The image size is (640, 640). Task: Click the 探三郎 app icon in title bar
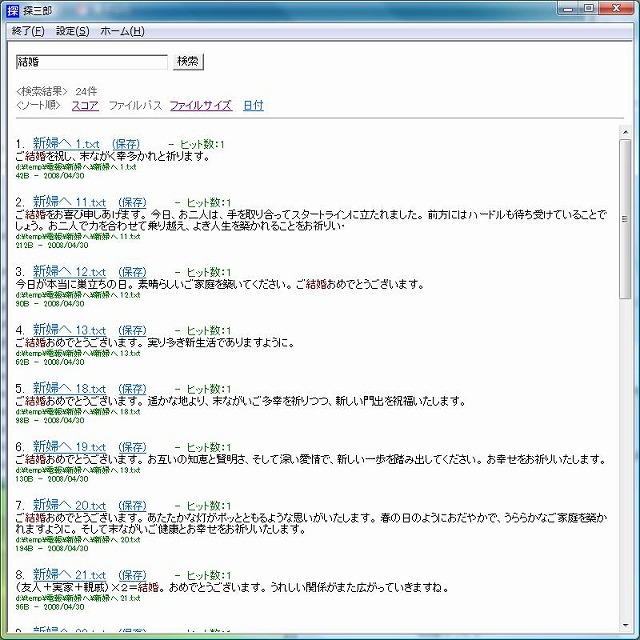pos(13,10)
